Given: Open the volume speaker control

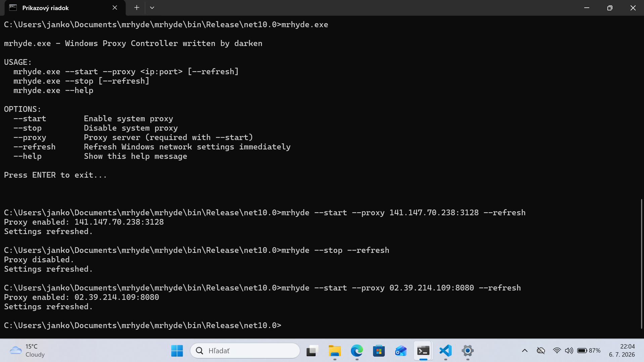Looking at the screenshot, I should coord(569,351).
